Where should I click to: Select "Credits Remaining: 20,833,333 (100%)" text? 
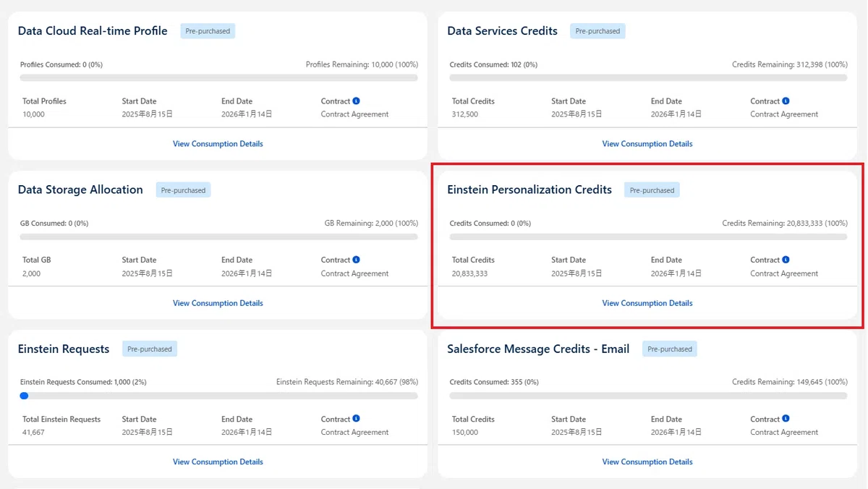tap(785, 224)
